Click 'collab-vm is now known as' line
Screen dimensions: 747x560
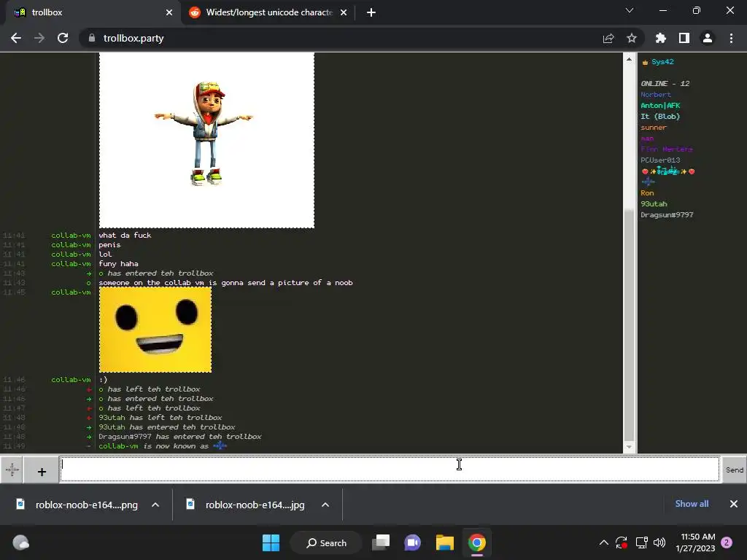coord(163,446)
